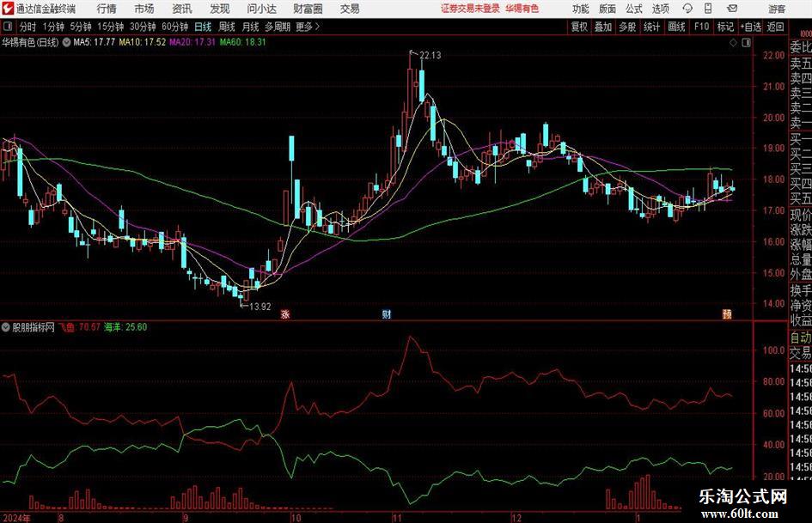This screenshot has width=812, height=523.
Task: Click the 证券交易未登录 login link
Action: coord(470,9)
